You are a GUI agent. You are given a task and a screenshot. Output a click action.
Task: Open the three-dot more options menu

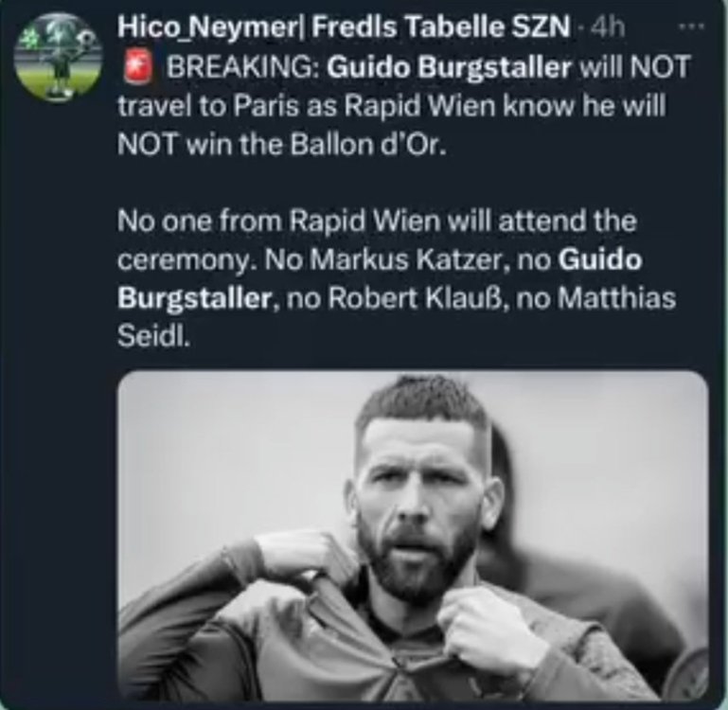698,27
